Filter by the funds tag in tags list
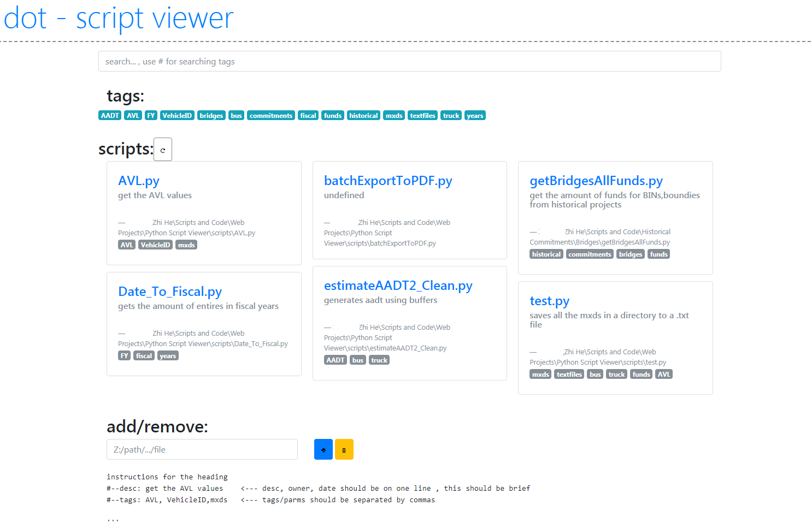 click(x=333, y=116)
